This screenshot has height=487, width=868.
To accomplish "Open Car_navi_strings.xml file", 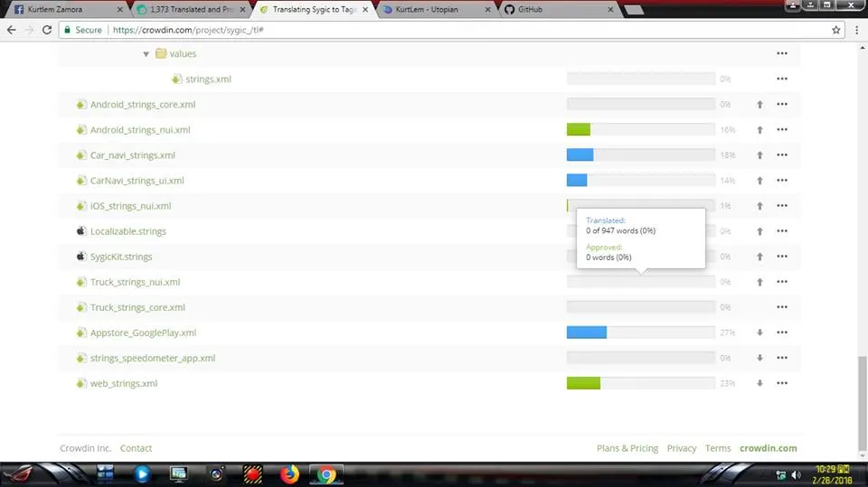I will click(x=133, y=155).
